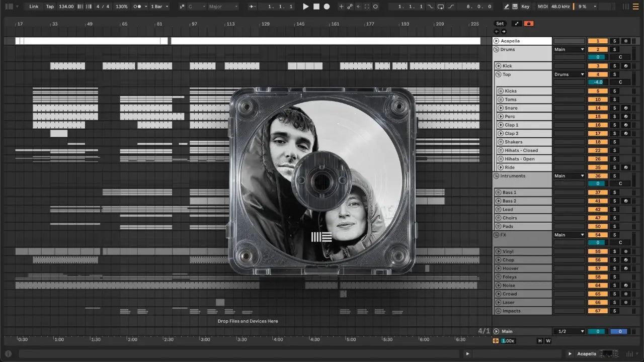Click the 134.00 tempo field
The width and height of the screenshot is (644, 362).
66,7
